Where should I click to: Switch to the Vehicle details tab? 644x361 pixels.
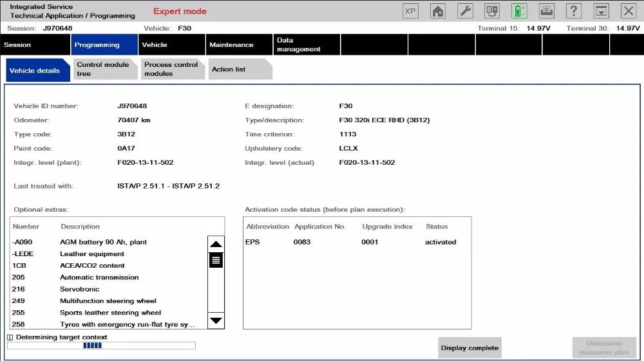[38, 70]
